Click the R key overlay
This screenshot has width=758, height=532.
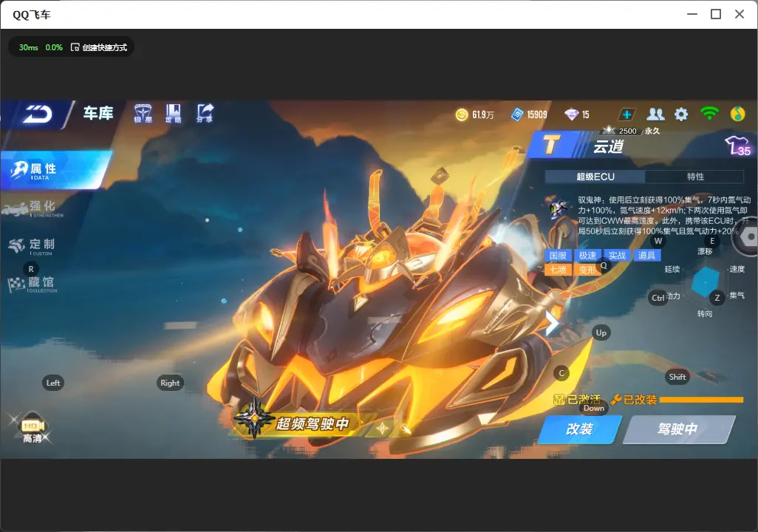[31, 270]
